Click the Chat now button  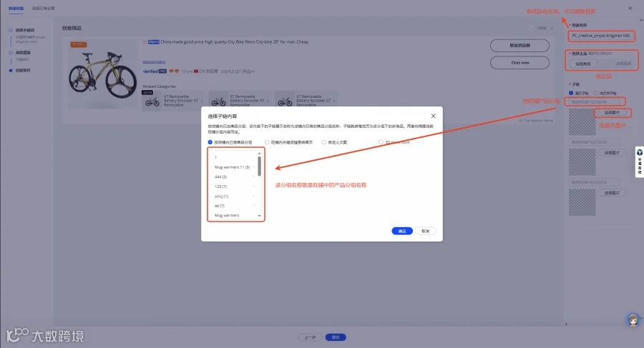[x=519, y=63]
